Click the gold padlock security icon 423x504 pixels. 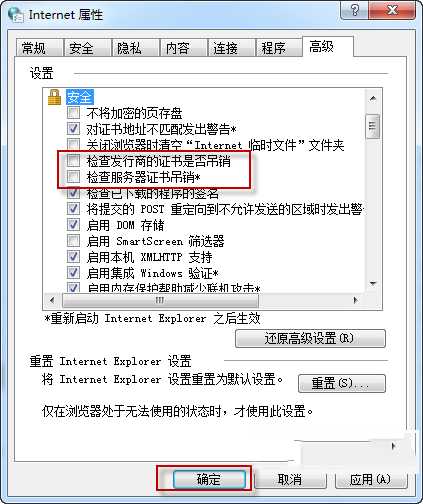(x=54, y=97)
